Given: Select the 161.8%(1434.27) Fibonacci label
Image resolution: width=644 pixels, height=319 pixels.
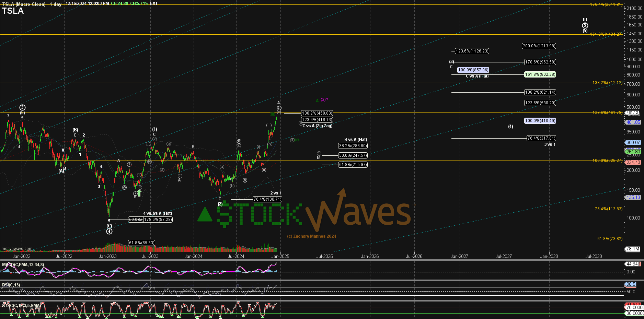Looking at the screenshot, I should (606, 34).
